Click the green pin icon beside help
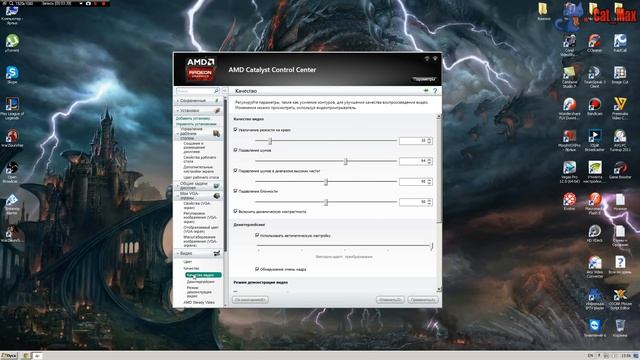 [426, 91]
